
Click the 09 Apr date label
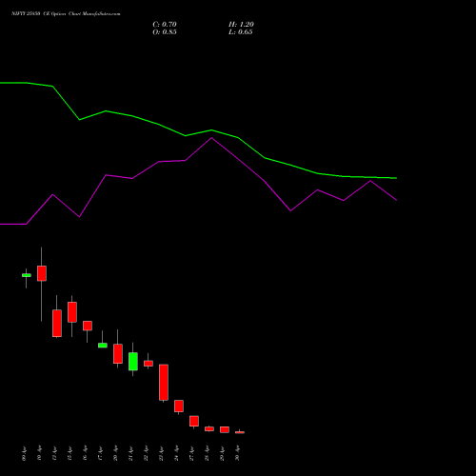tap(24, 454)
